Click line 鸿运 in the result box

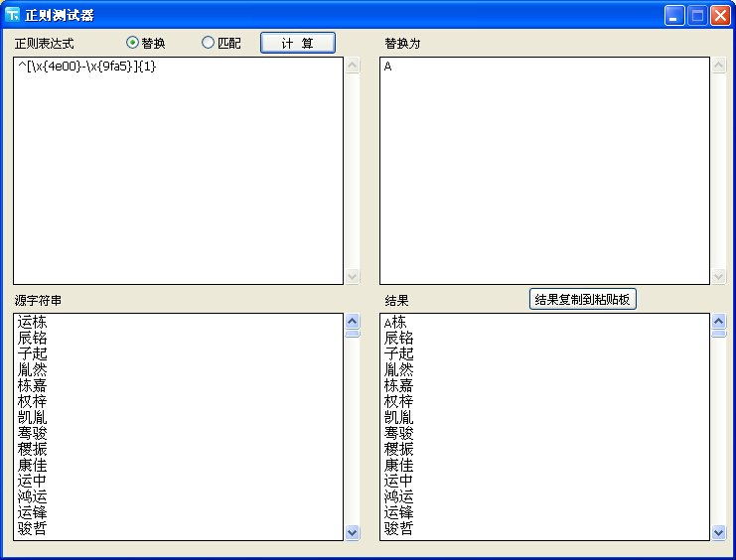pos(399,497)
